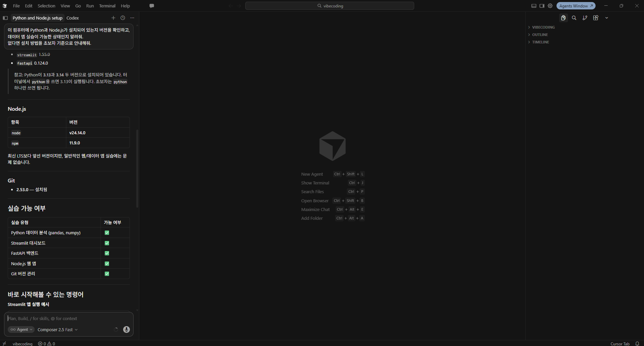Screen dimensions: 644x346
Task: Click Cursor Tab in the status bar
Action: 620,344
